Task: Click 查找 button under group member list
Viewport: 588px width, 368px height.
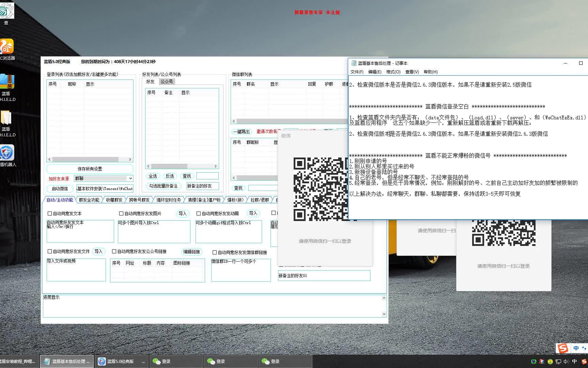Action: tap(238, 188)
